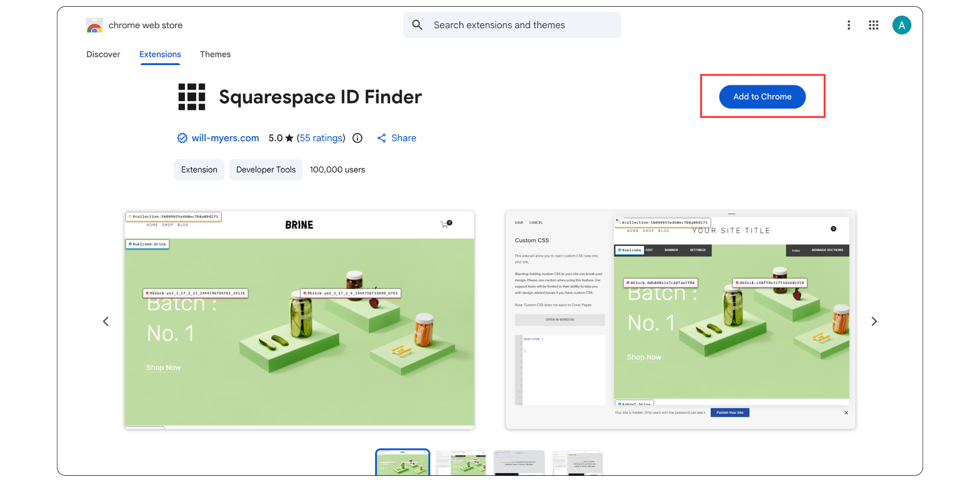Select the Extension category chip
This screenshot has height=482, width=980.
click(x=199, y=170)
